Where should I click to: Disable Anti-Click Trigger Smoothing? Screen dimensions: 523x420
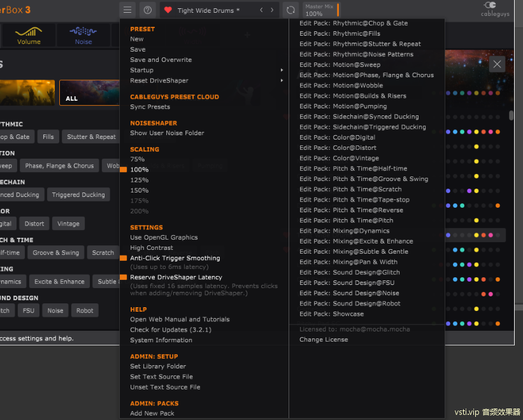[175, 258]
